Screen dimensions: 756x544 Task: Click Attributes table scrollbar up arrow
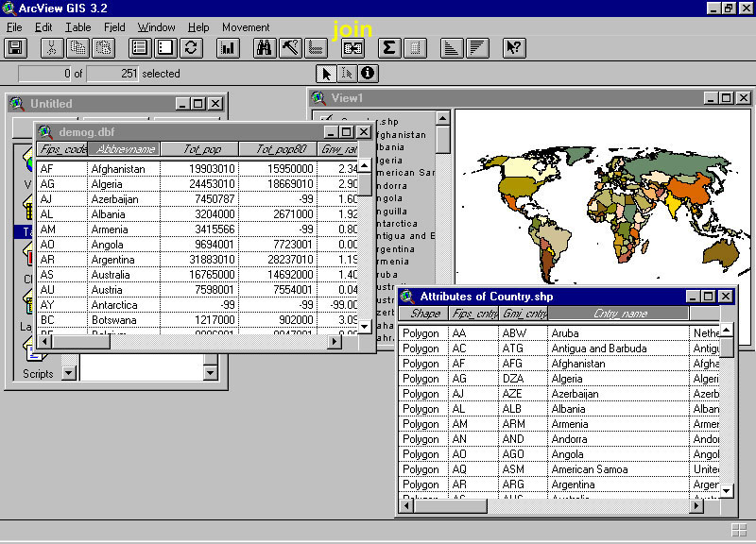click(x=726, y=331)
